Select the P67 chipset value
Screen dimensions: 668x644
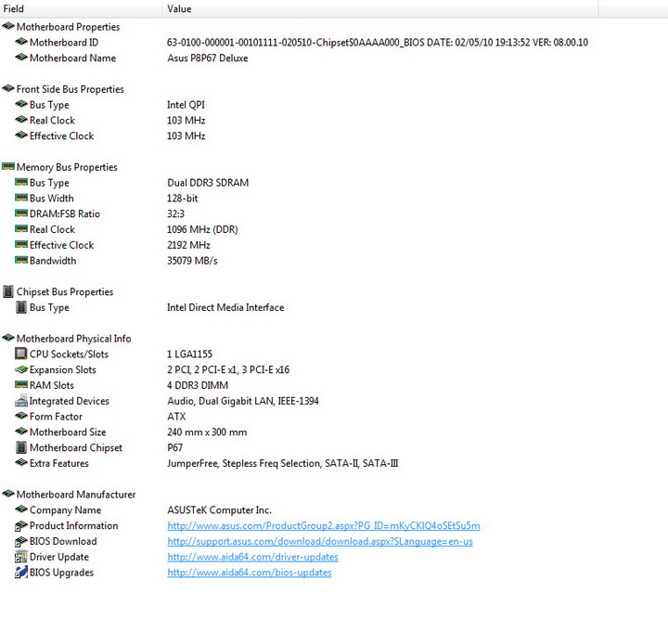point(175,447)
